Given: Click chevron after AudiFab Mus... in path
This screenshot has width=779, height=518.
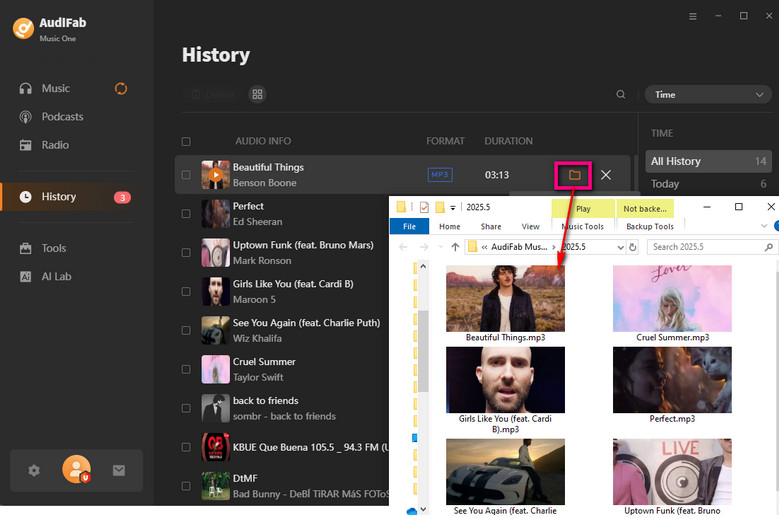Looking at the screenshot, I should (x=554, y=247).
